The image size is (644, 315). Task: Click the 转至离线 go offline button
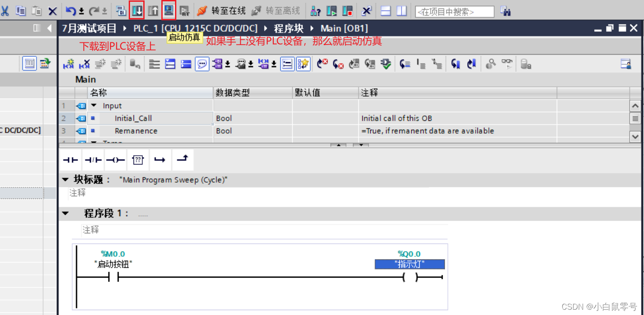tap(275, 11)
